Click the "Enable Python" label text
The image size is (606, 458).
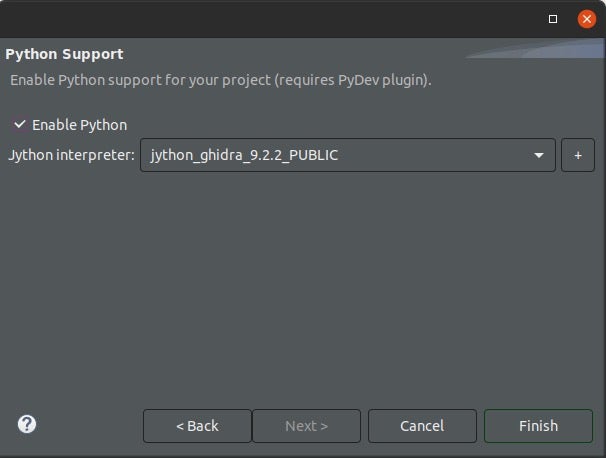[79, 125]
